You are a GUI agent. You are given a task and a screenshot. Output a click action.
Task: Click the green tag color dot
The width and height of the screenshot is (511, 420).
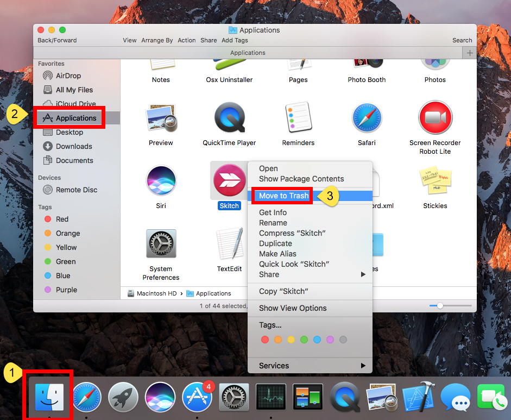[x=304, y=339]
